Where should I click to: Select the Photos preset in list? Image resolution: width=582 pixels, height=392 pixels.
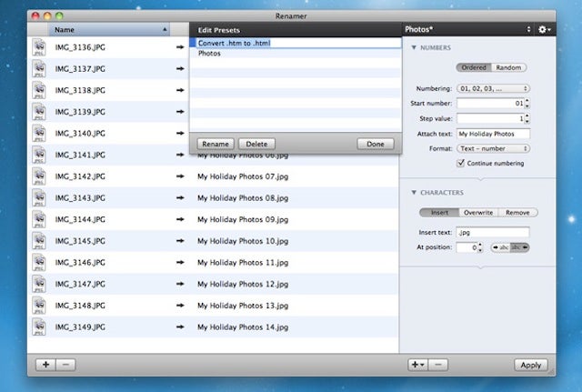(209, 54)
